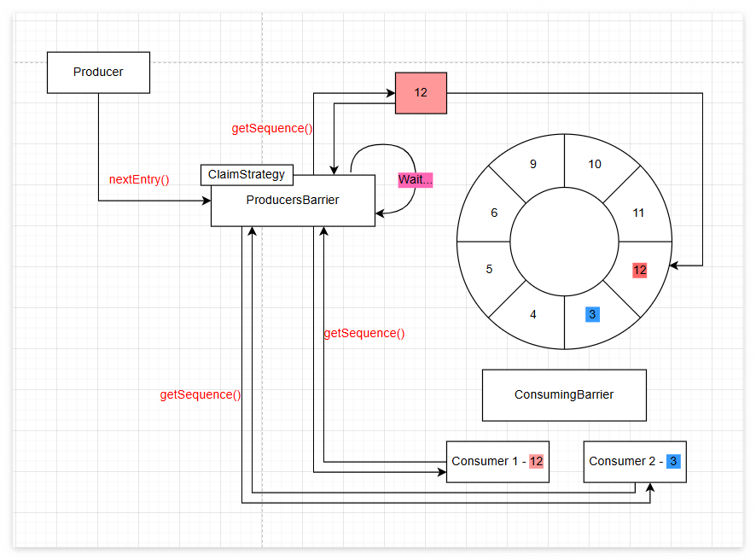This screenshot has height=560, width=756.
Task: Select ring buffer segment 10
Action: pos(595,164)
